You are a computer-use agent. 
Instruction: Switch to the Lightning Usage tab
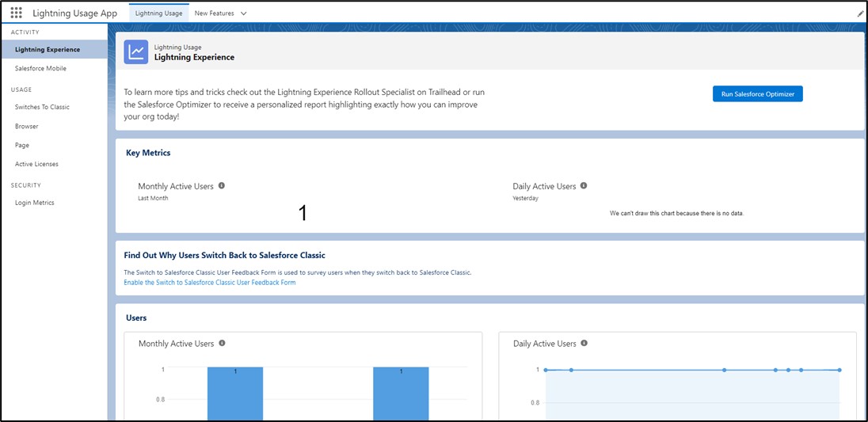159,13
